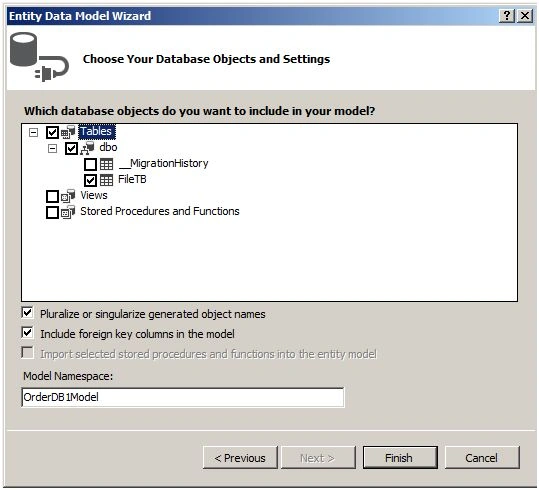Click the Cancel button
Image resolution: width=539 pixels, height=490 pixels.
coord(482,458)
